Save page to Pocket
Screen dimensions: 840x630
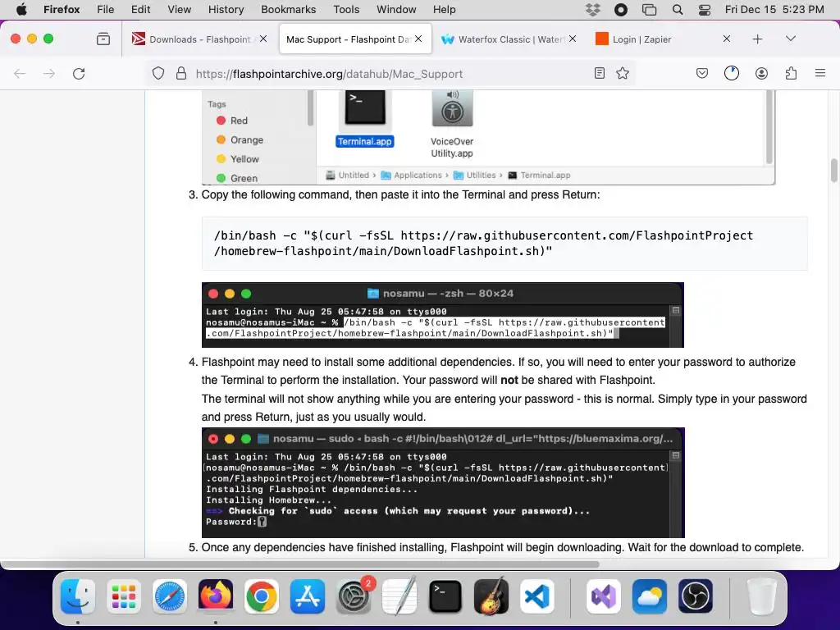702,73
